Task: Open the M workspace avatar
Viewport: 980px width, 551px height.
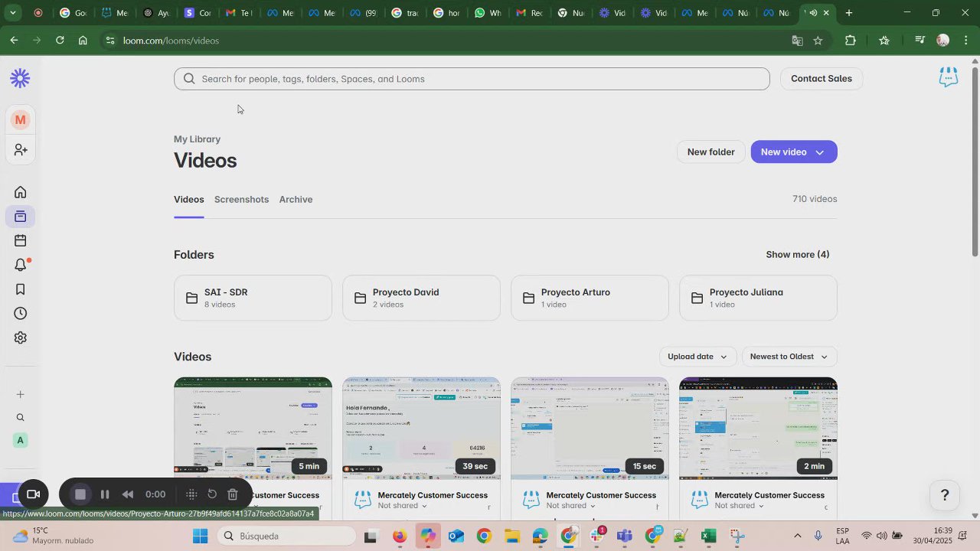Action: [20, 119]
